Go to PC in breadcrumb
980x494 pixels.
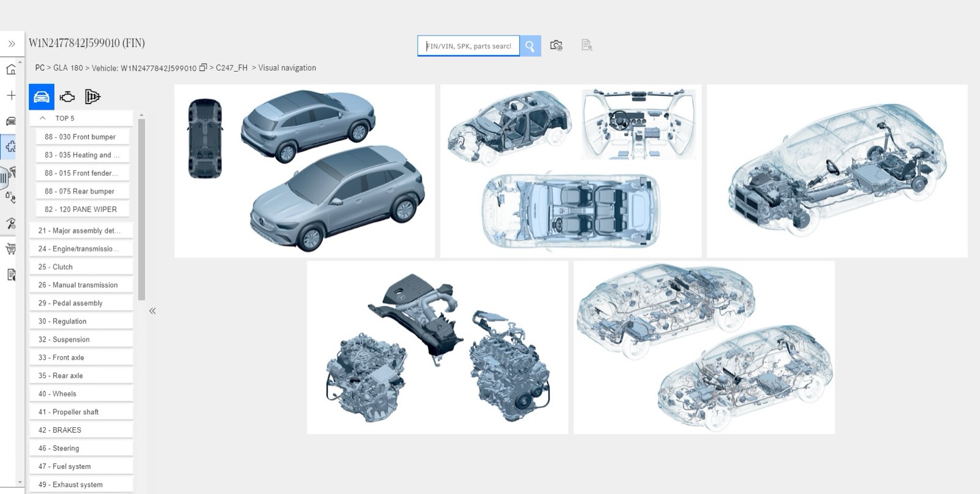[x=40, y=68]
